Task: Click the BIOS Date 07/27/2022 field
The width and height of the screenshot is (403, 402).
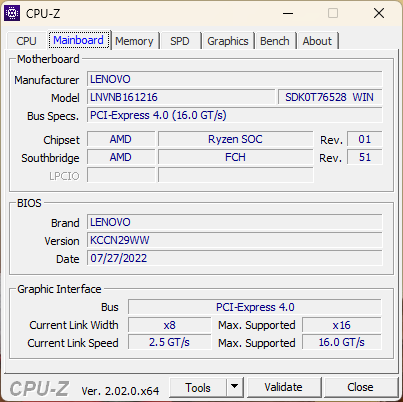Action: (x=235, y=258)
